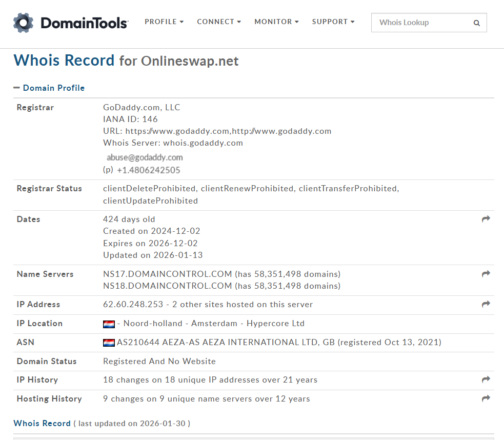Viewport: 504px width, 440px height.
Task: Click the abuse@godaddy.com email address
Action: (145, 157)
